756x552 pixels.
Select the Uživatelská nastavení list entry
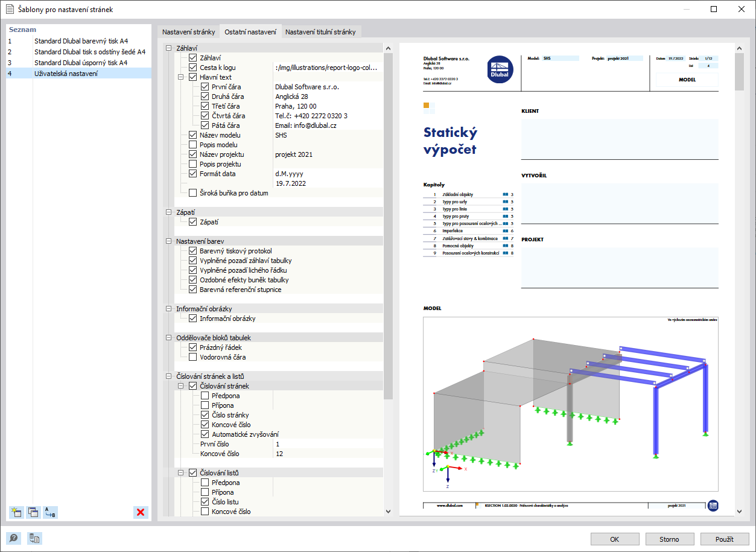click(78, 74)
